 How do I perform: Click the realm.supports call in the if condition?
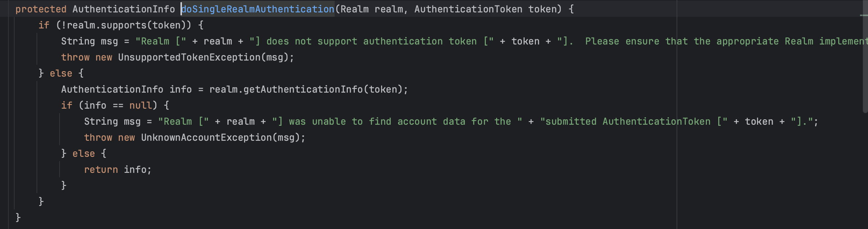(106, 25)
